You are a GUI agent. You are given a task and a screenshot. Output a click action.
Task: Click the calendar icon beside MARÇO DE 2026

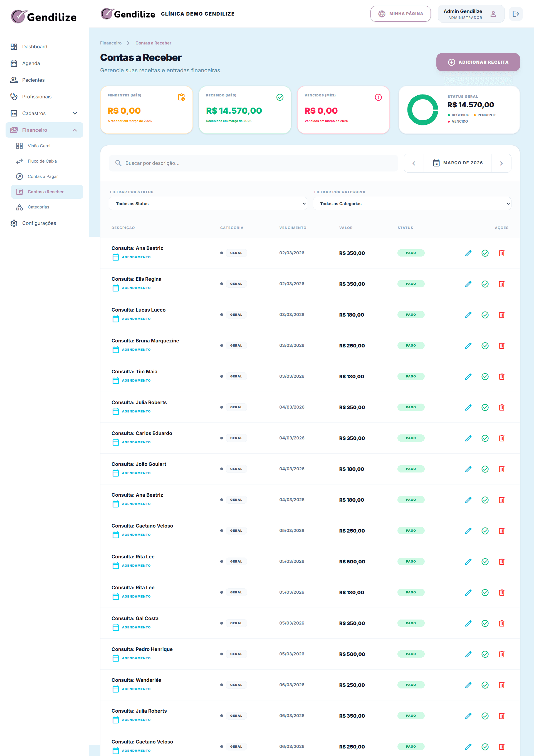(x=436, y=163)
